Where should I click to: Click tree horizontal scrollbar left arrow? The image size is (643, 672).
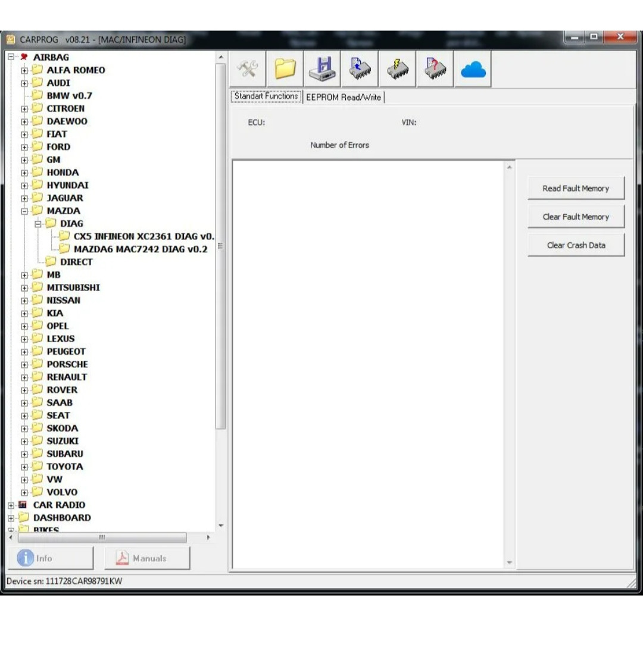coord(11,537)
